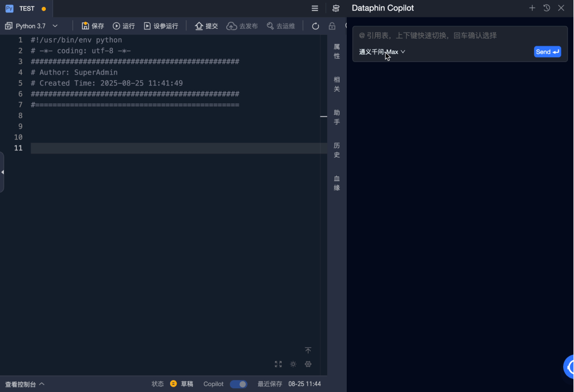Click the fullscreen expand icon
The height and width of the screenshot is (392, 574).
(278, 364)
